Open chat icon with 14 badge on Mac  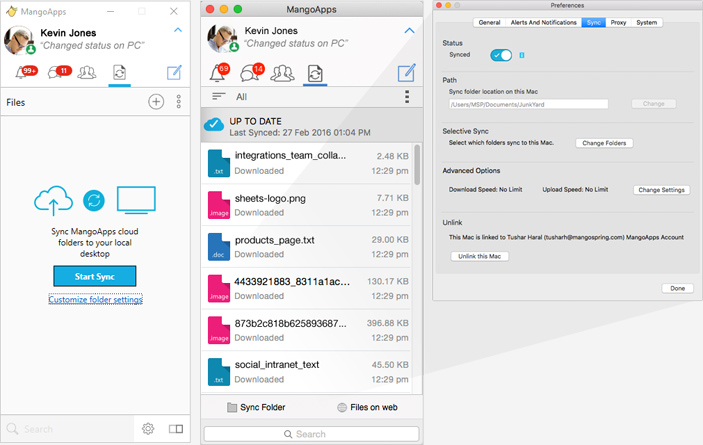click(252, 73)
